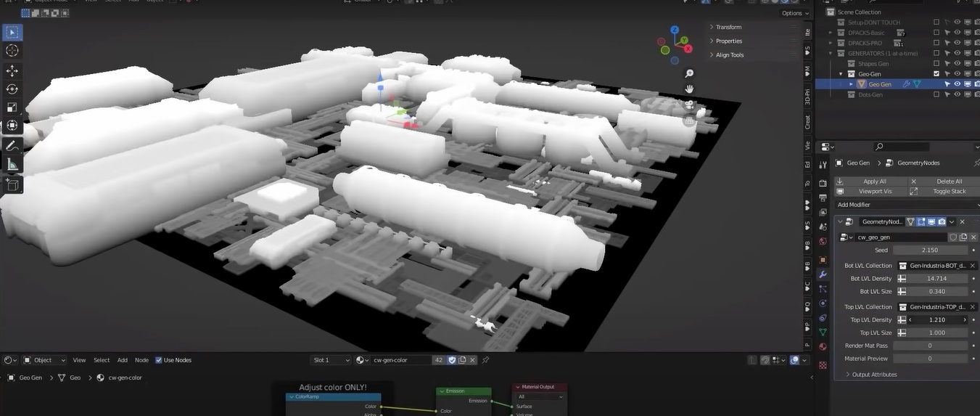
Task: Open Options dropdown in viewport
Action: 795,13
